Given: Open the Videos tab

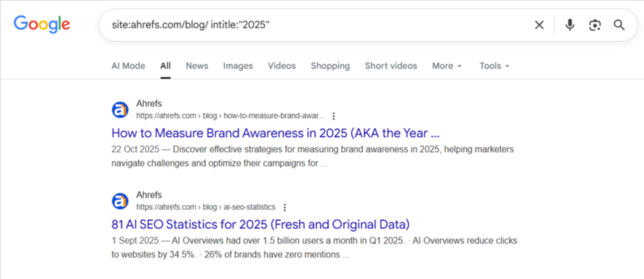Looking at the screenshot, I should click(282, 66).
